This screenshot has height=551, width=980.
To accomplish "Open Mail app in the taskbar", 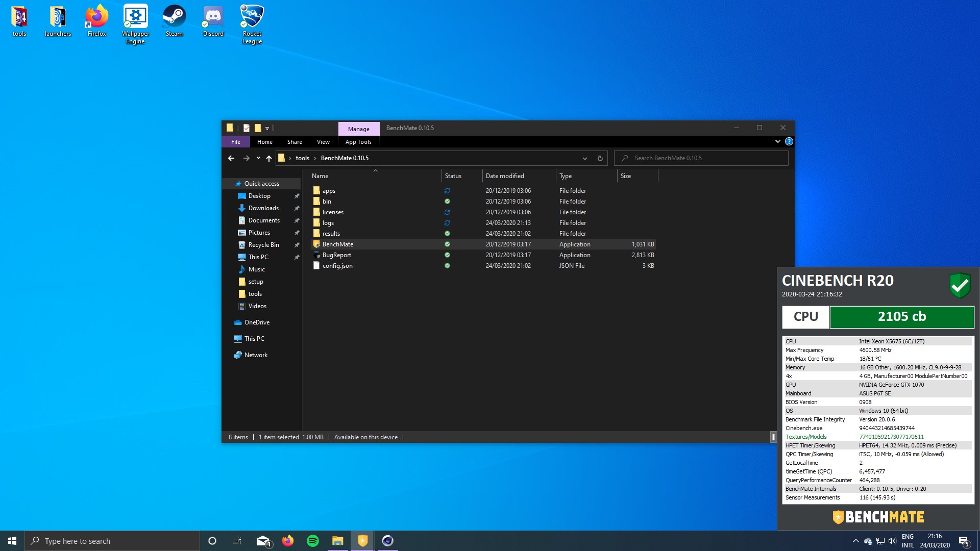I will point(263,541).
